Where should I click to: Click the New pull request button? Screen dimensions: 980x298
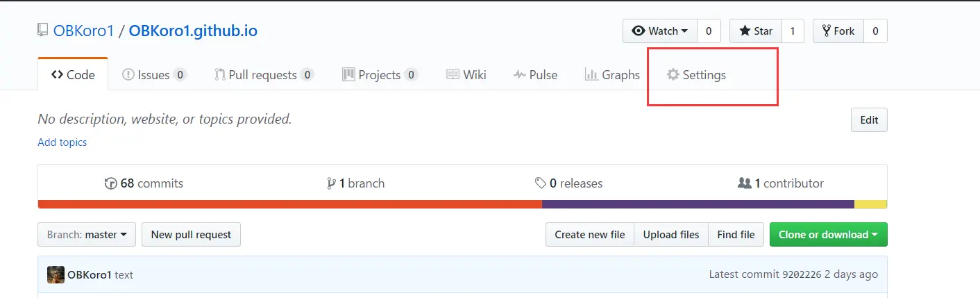(191, 235)
